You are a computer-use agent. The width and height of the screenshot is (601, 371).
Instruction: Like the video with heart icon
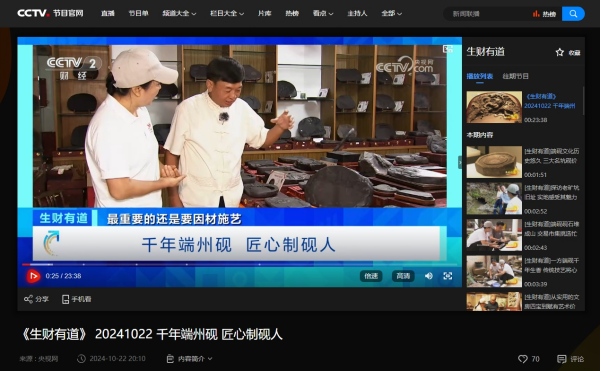[x=523, y=359]
